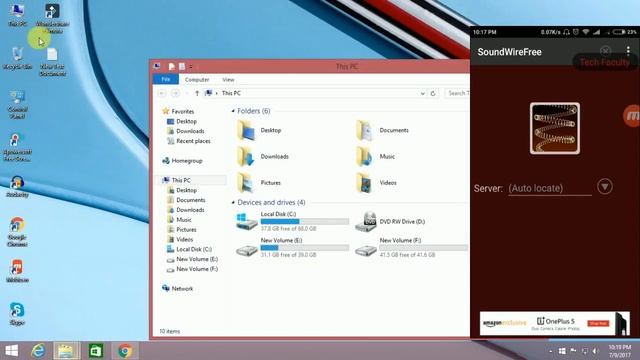Open the Windows Start button
This screenshot has width=640, height=360.
point(11,351)
